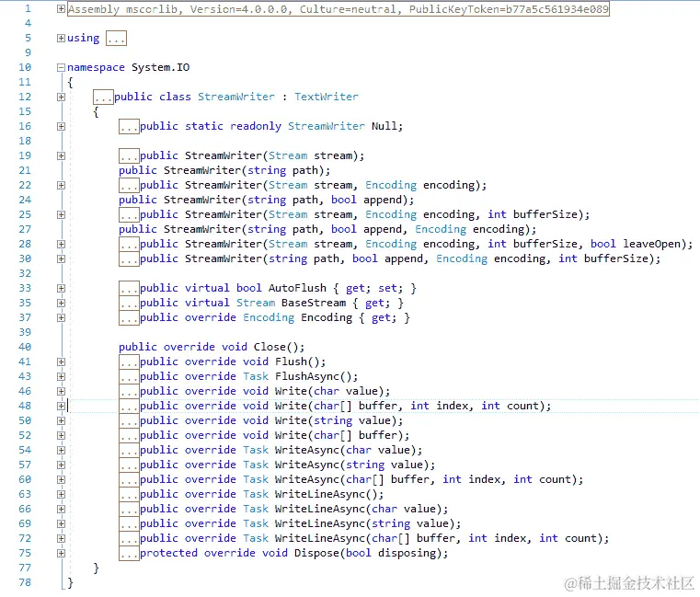Click ellipsis box before Flush() method
Viewport: 700px width, 597px height.
click(x=129, y=362)
